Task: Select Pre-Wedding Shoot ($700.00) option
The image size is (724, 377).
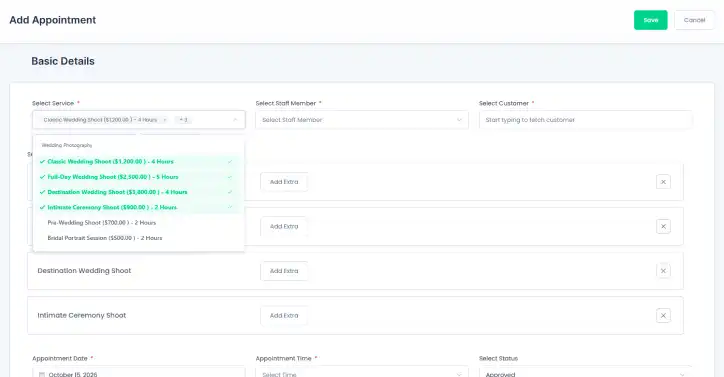Action: click(139, 223)
